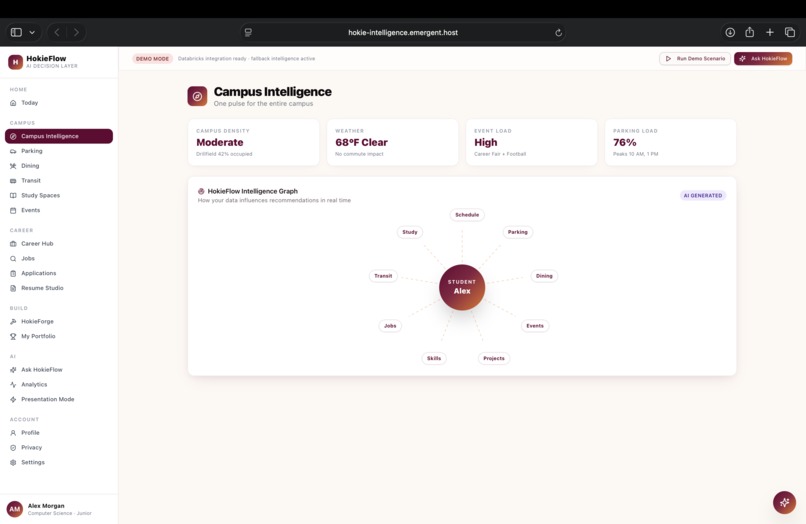806x524 pixels.
Task: Click the Ask HokieFlow sparkle icon in sidebar
Action: (13, 370)
